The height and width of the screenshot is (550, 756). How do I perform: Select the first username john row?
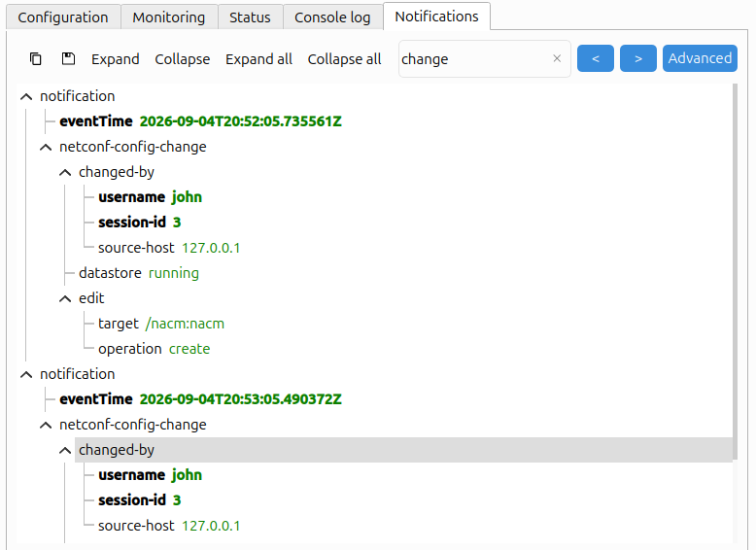(150, 197)
